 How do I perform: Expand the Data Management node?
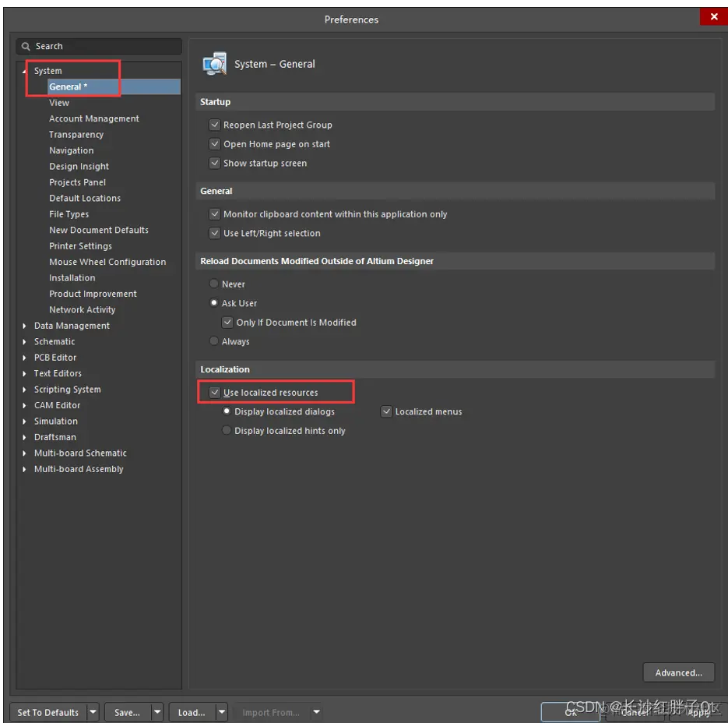24,326
